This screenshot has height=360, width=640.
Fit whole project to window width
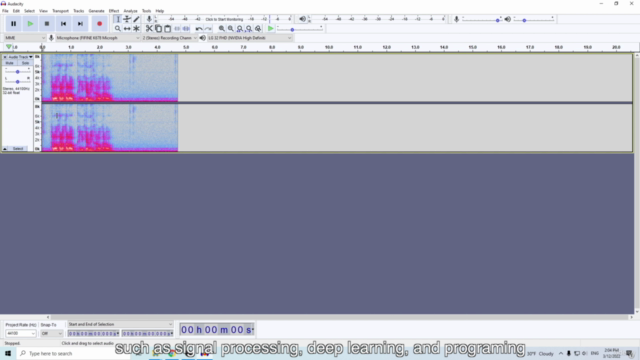click(249, 29)
